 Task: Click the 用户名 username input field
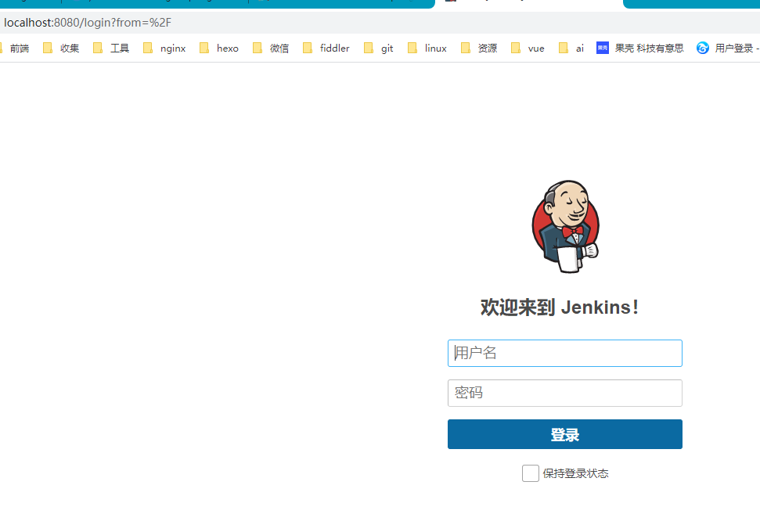click(x=564, y=353)
